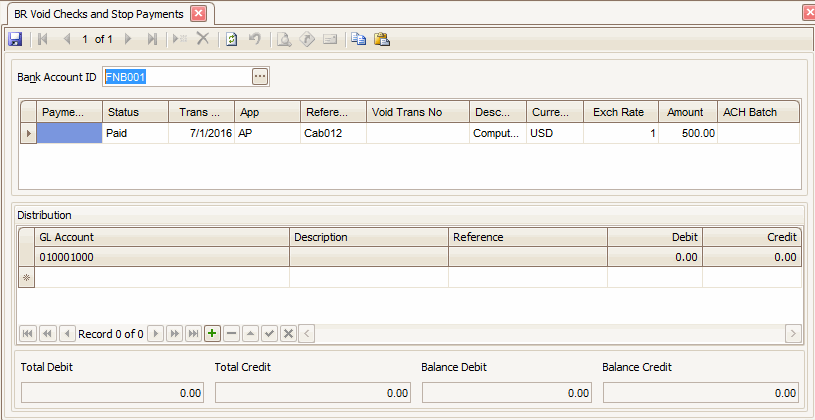Click the empty Payment cell in first row
Image resolution: width=815 pixels, height=420 pixels.
(69, 133)
